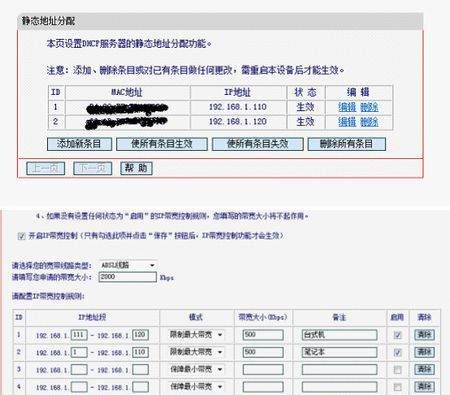Click the bandwidth size field showing 2000
Viewport: 450px width, 395px height.
[128, 277]
